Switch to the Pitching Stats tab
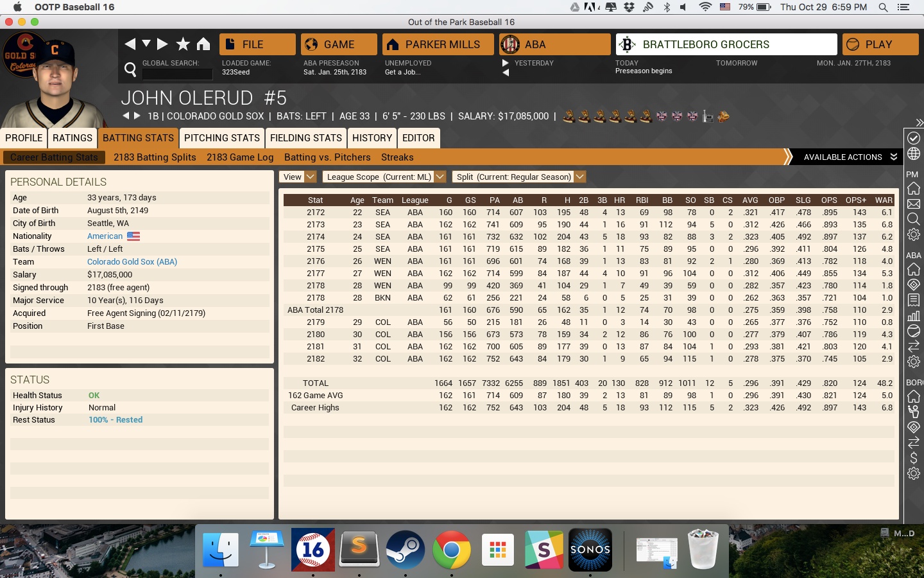This screenshot has width=924, height=578. coord(222,138)
